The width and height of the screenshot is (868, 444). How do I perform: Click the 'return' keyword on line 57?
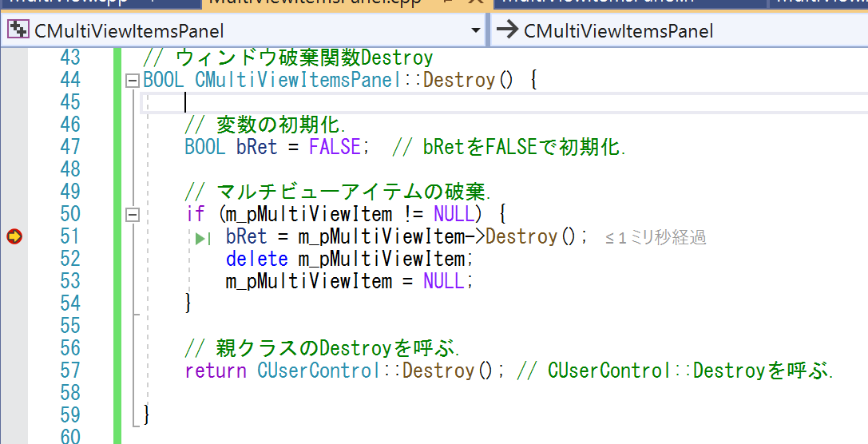(x=216, y=370)
